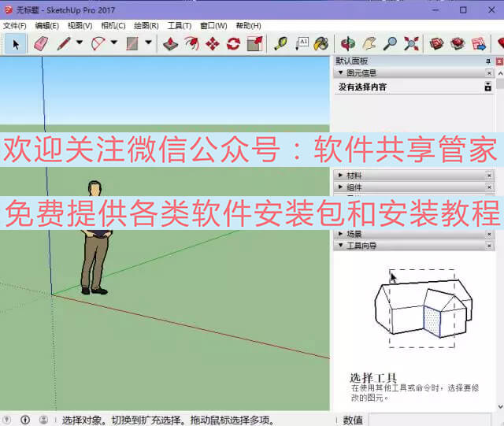The image size is (504, 426).
Task: Open the 编辑(E) menu
Action: (x=47, y=26)
